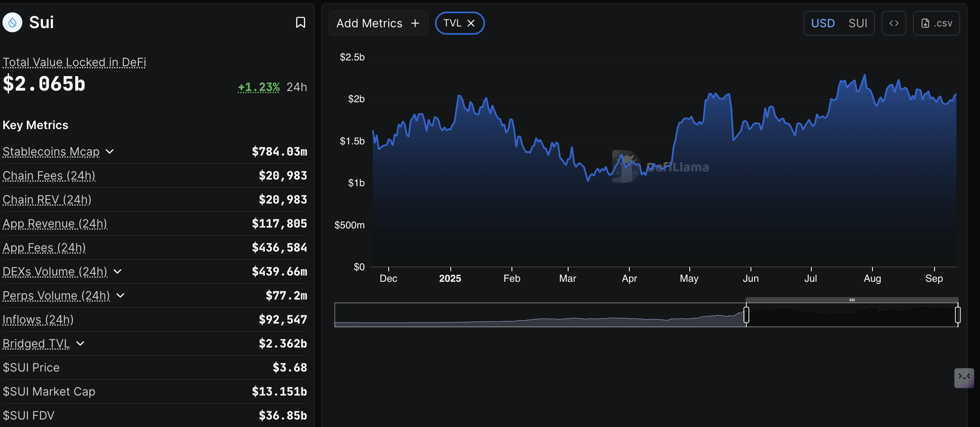Open the Perps Volume dropdown chevron
Screen dimensions: 980x427
pyautogui.click(x=120, y=296)
